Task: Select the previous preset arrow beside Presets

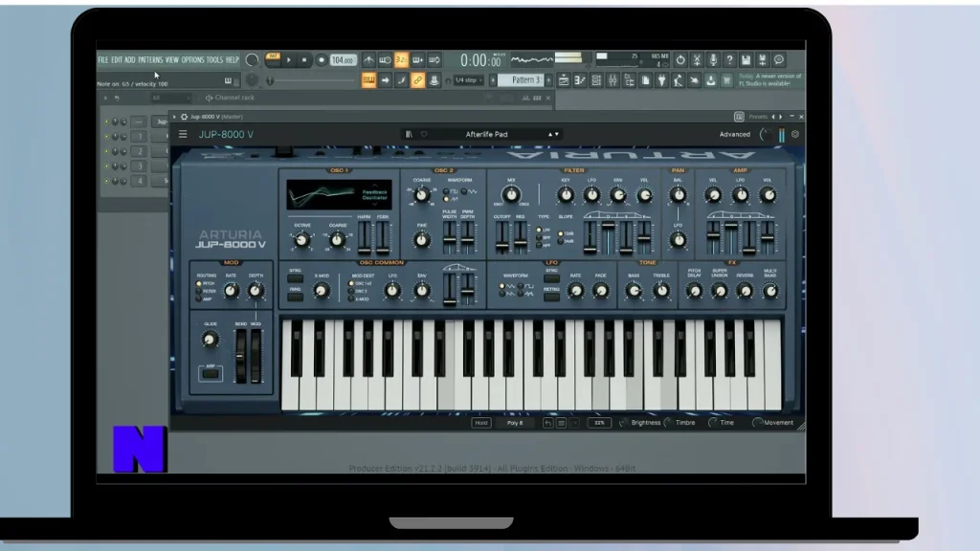Action: [773, 117]
